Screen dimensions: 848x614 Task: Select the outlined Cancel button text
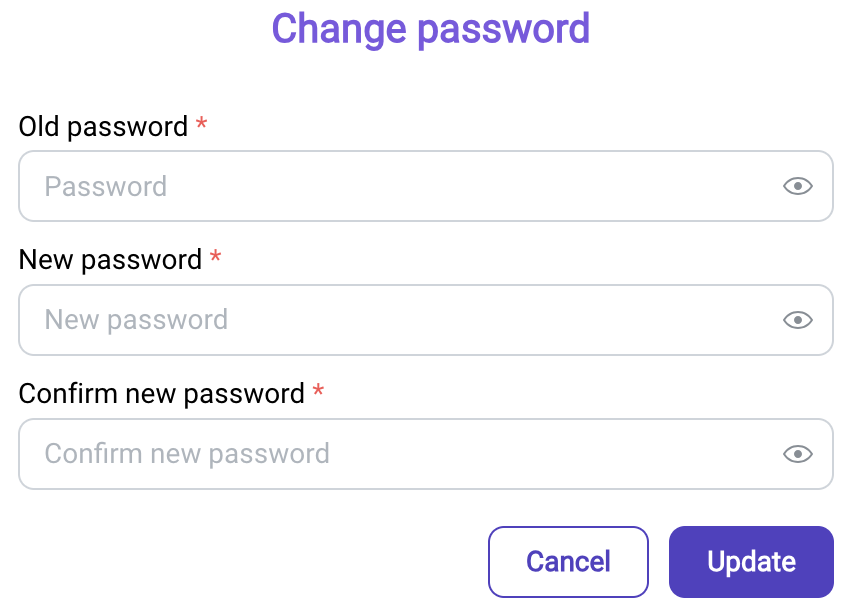tap(568, 562)
